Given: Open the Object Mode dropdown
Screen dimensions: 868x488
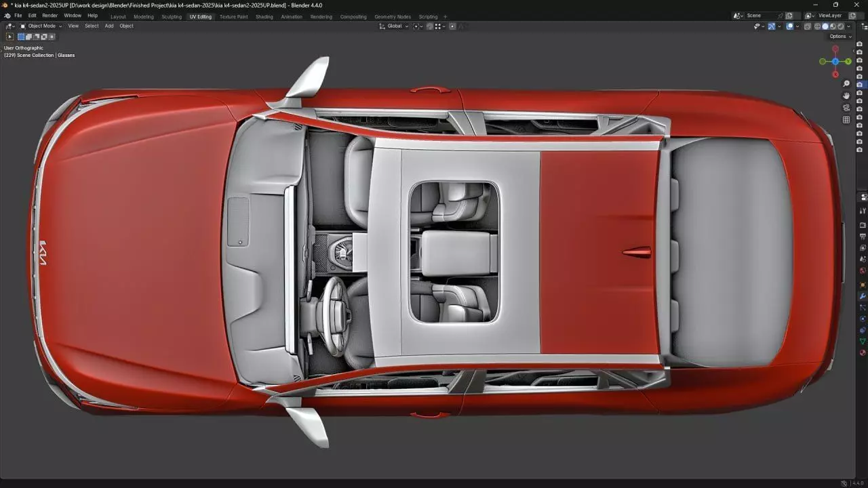Looking at the screenshot, I should coord(41,26).
